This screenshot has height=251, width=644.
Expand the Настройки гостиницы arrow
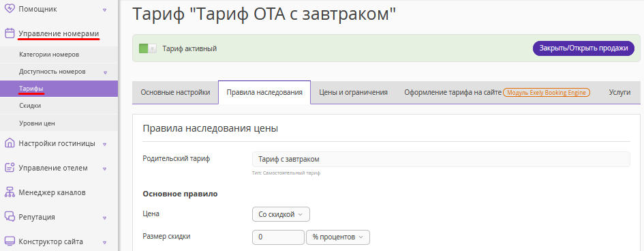pyautogui.click(x=105, y=144)
